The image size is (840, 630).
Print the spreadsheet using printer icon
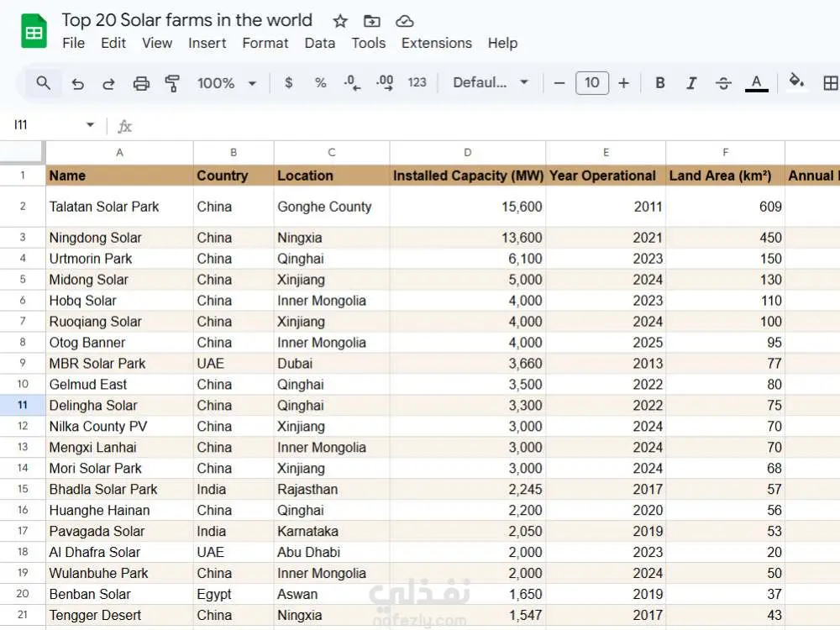[x=141, y=83]
